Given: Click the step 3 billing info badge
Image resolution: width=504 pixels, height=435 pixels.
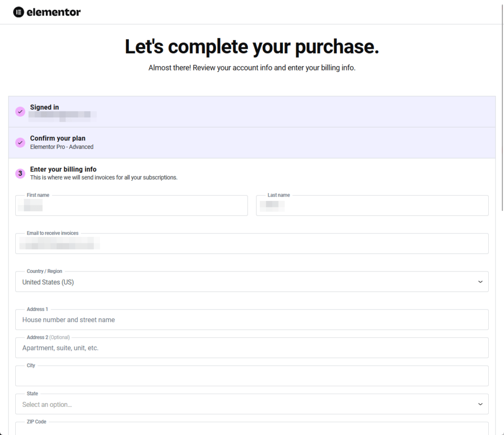Looking at the screenshot, I should 20,173.
